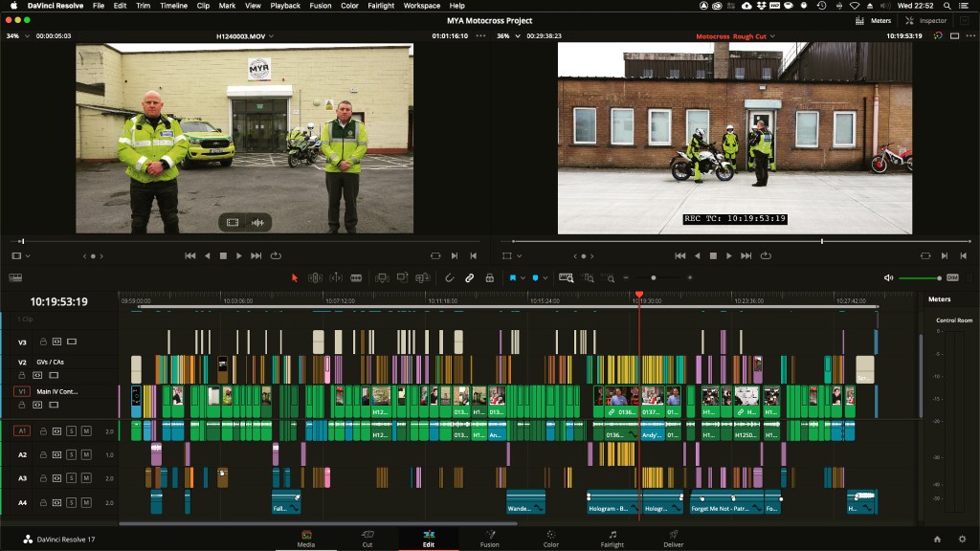980x551 pixels.
Task: Open source viewer 34% zoom dropdown
Action: click(18, 36)
